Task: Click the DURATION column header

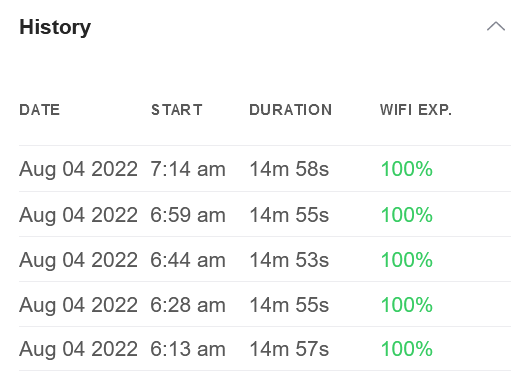Action: coord(290,110)
